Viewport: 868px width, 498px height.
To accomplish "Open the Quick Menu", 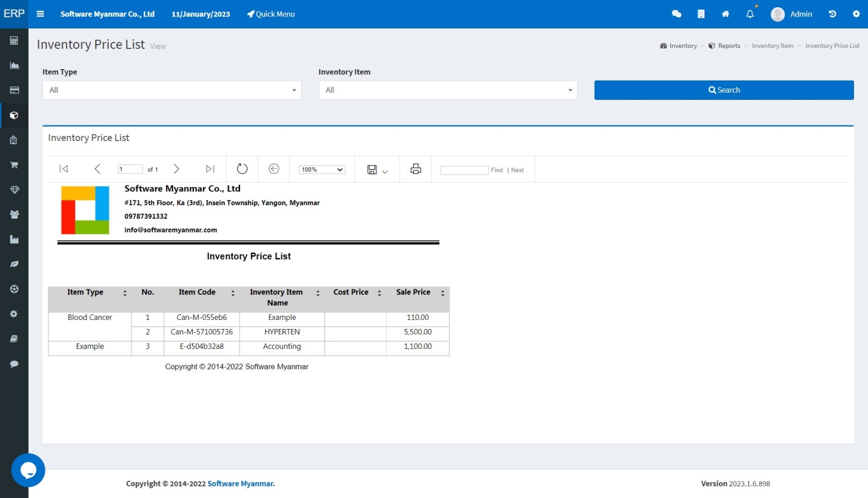I will pos(271,14).
